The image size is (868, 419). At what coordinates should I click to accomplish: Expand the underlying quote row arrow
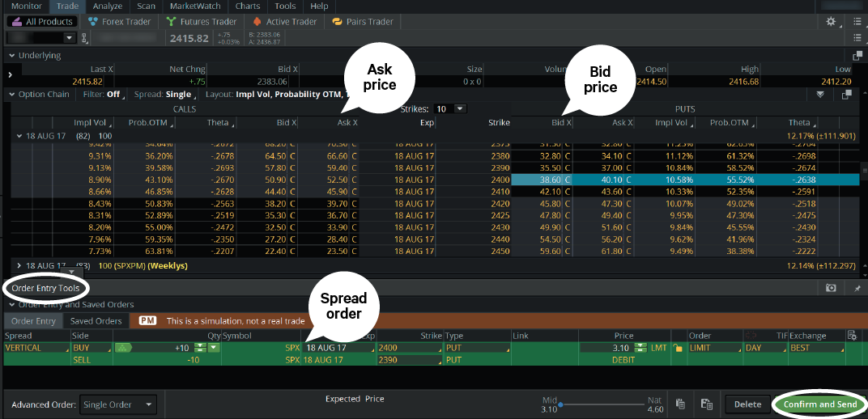(10, 74)
